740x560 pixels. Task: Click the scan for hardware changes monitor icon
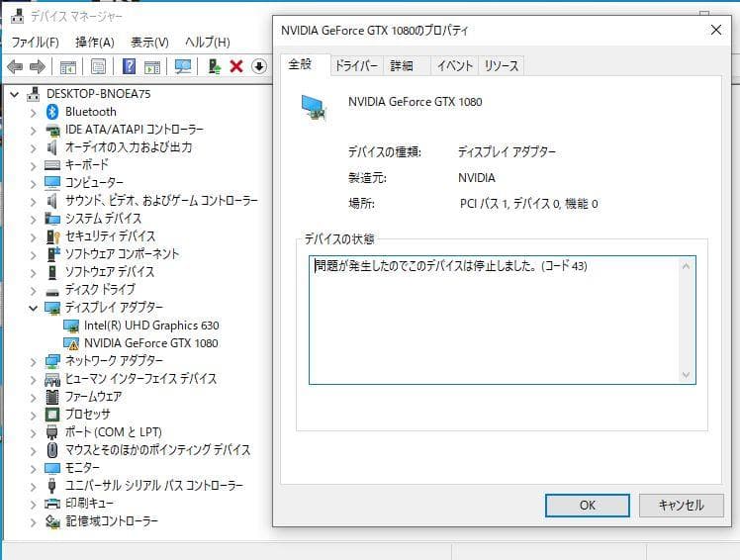(183, 66)
